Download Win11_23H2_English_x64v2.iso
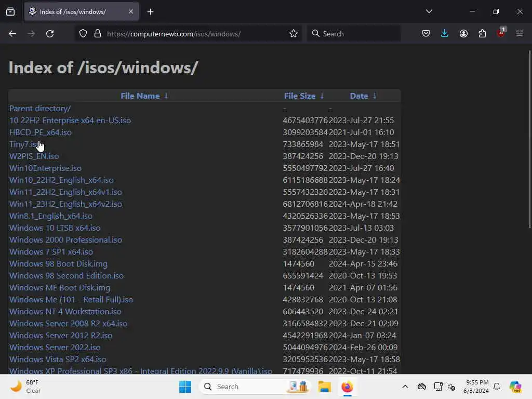532x399 pixels. coord(65,204)
